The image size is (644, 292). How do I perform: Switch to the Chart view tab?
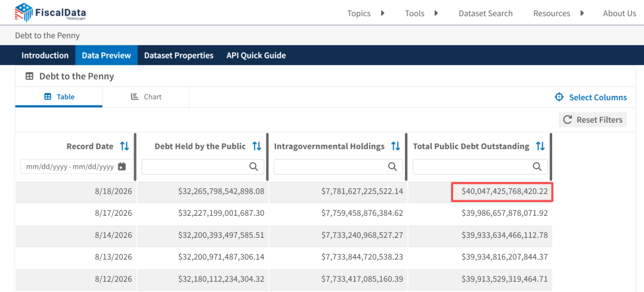pos(146,97)
